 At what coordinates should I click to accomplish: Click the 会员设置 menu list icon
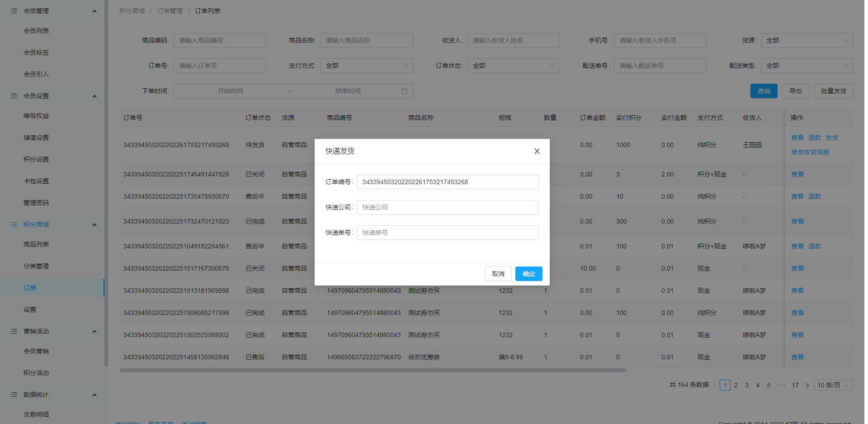pos(14,96)
